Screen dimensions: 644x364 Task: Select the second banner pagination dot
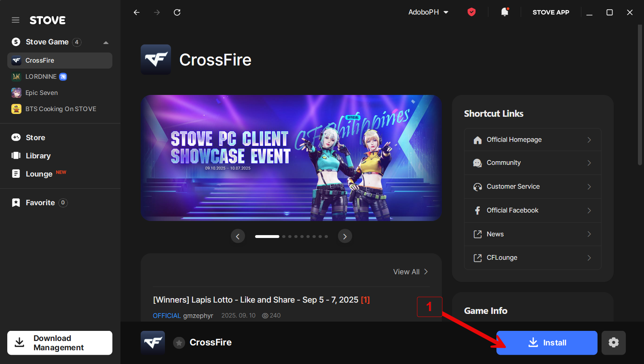[x=284, y=236]
